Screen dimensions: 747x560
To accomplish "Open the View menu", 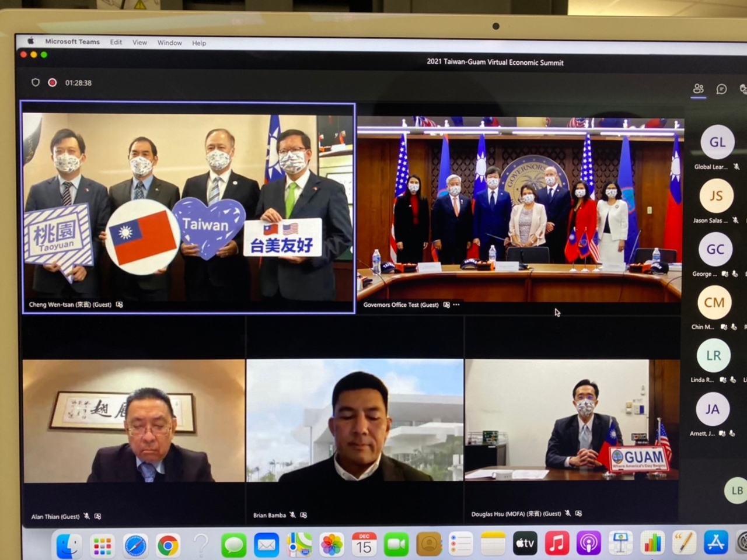I will 139,43.
